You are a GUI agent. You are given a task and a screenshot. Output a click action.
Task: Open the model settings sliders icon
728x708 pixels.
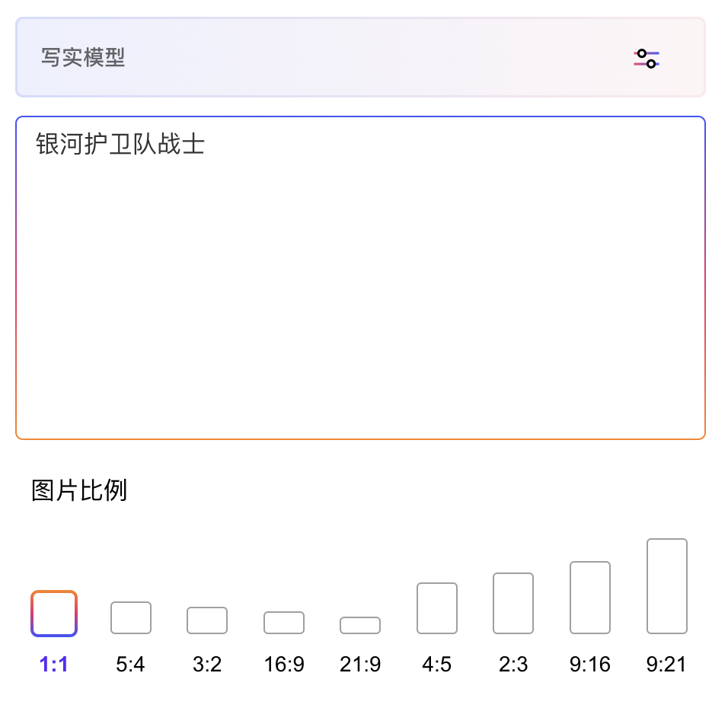pos(647,59)
